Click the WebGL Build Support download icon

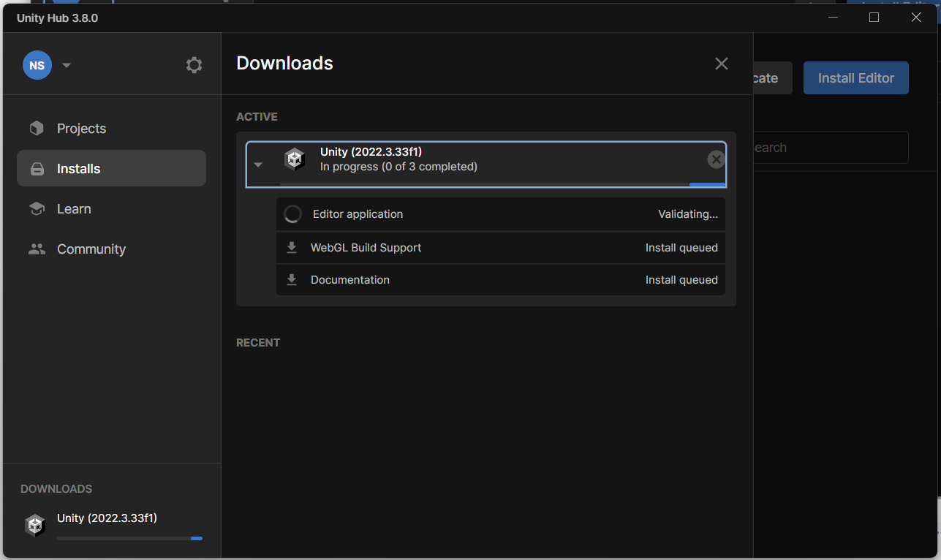point(292,248)
